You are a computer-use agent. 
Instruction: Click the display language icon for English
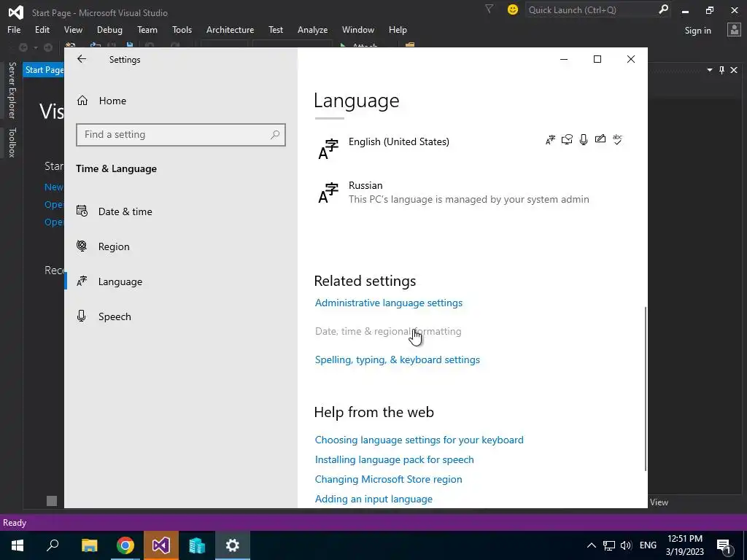click(x=550, y=140)
